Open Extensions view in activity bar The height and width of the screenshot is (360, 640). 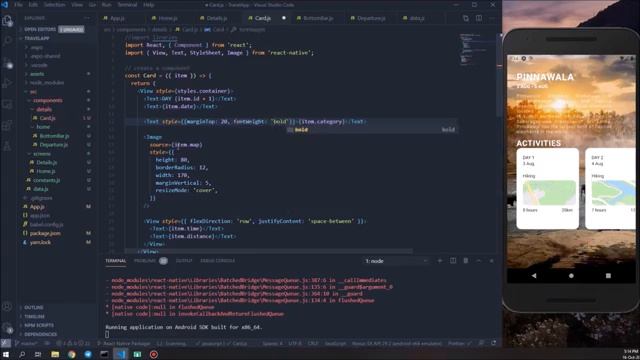7,125
